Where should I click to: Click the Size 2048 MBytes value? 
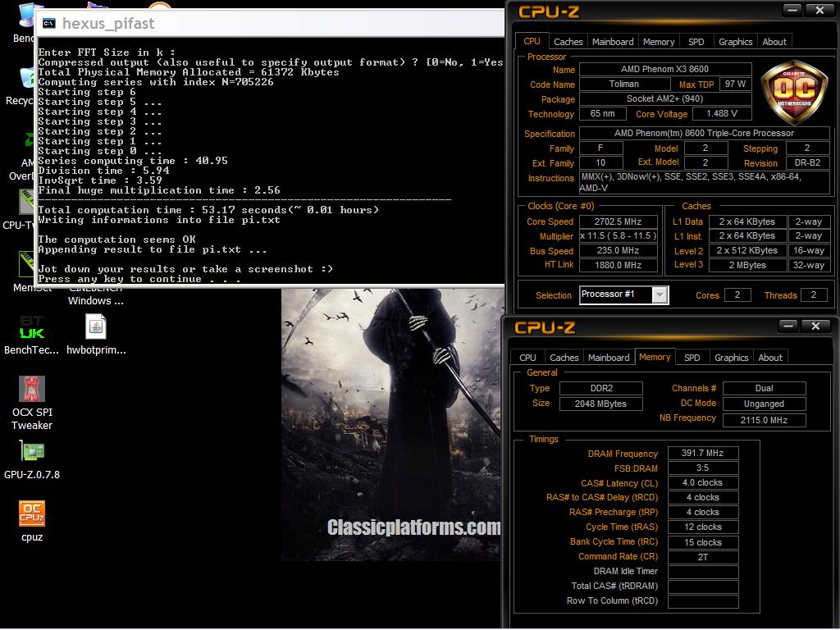coord(601,404)
